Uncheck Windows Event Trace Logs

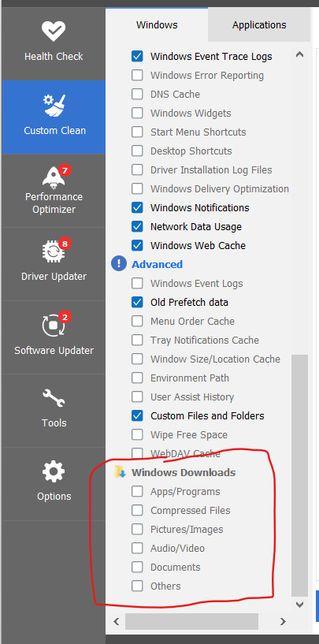137,56
